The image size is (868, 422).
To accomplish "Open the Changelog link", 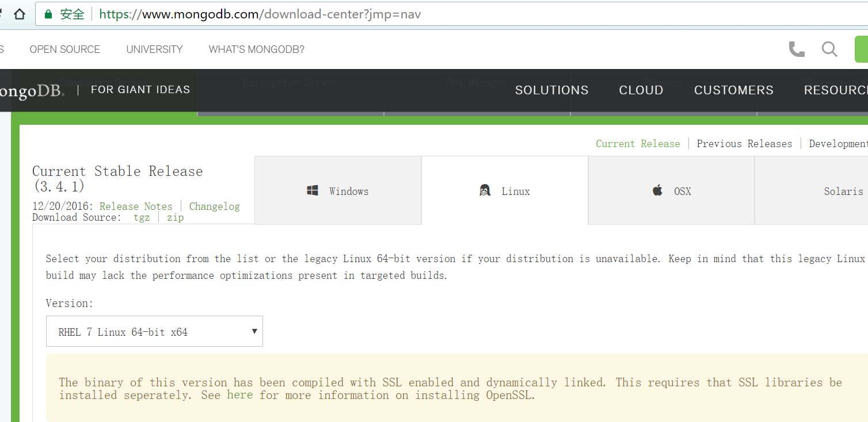I will point(214,206).
